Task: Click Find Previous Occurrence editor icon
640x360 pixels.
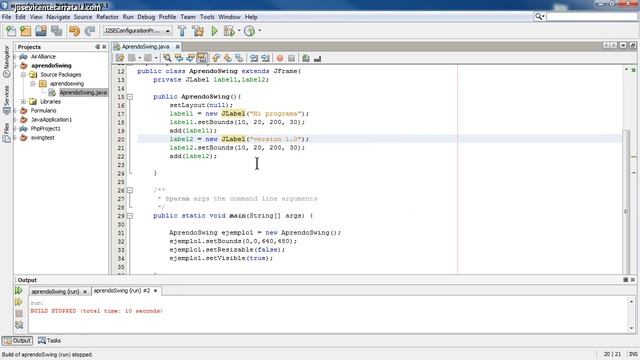Action: coord(179,58)
